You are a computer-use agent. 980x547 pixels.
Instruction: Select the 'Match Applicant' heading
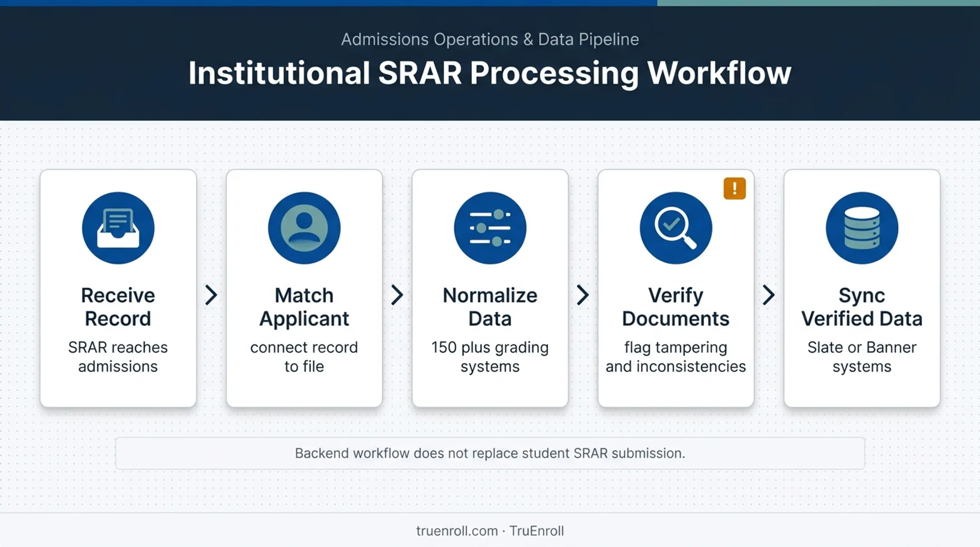click(x=304, y=307)
